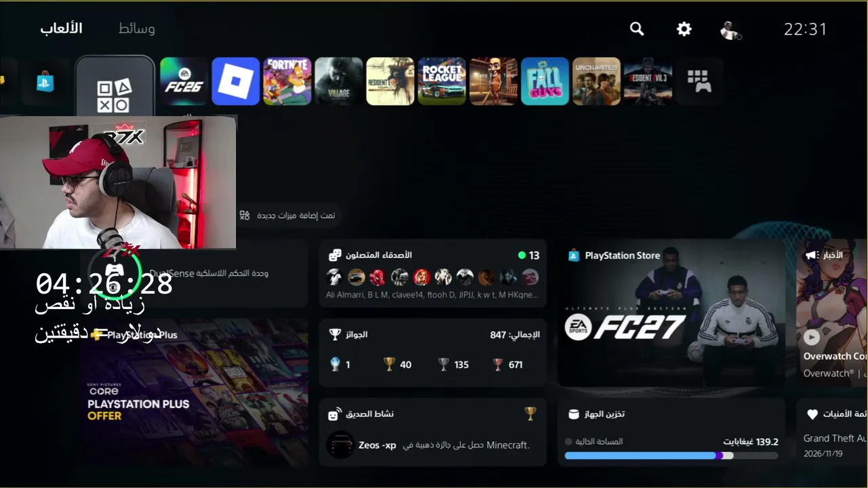The height and width of the screenshot is (488, 868).
Task: Click the online friends count 13
Action: pyautogui.click(x=534, y=256)
